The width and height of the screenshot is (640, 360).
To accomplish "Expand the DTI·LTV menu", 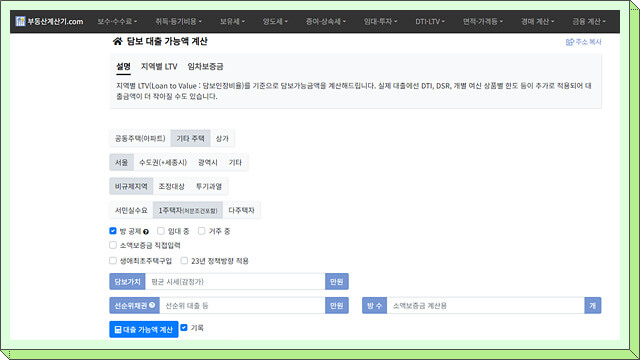I will tap(430, 21).
